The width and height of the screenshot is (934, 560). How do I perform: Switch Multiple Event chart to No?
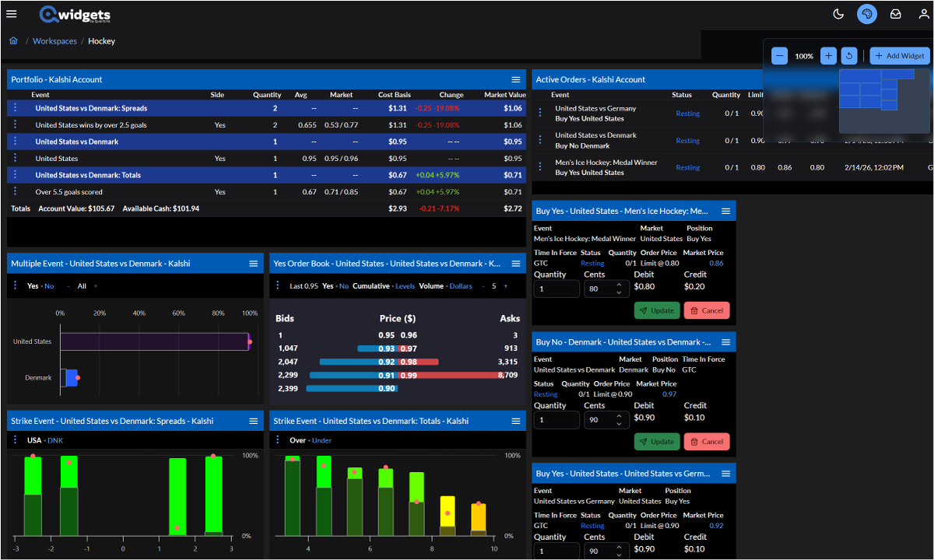click(49, 286)
